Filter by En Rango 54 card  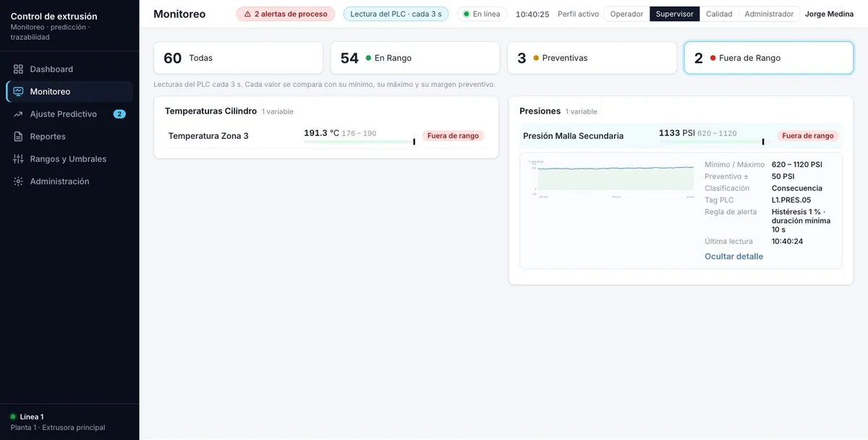click(415, 58)
